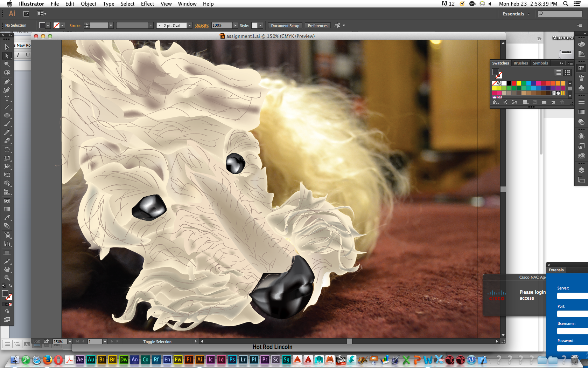Click the Adobe help search field
588x368 pixels.
(560, 14)
